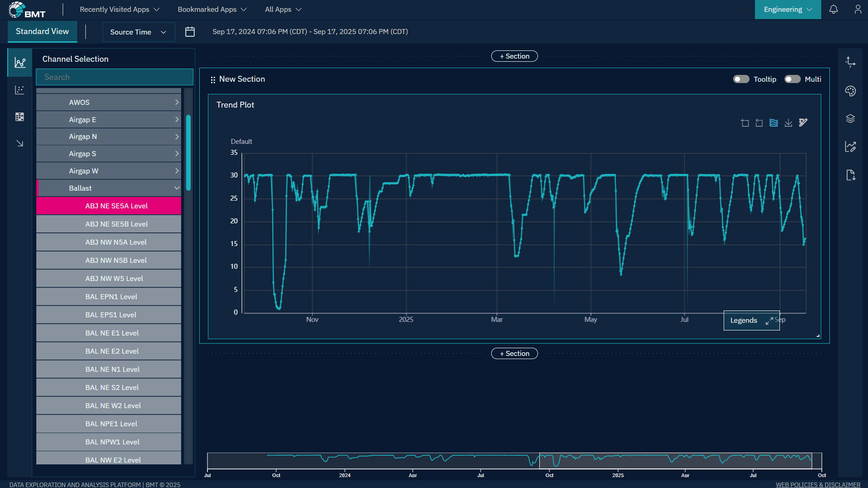Image resolution: width=868 pixels, height=488 pixels.
Task: Enable the Tooltip toggle
Action: click(x=741, y=79)
